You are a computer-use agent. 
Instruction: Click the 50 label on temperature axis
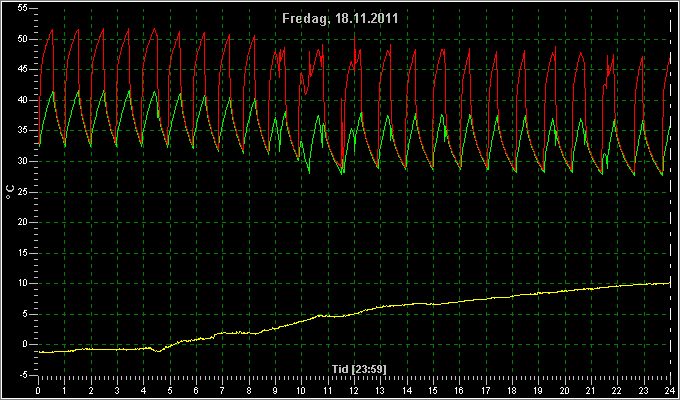[x=23, y=39]
